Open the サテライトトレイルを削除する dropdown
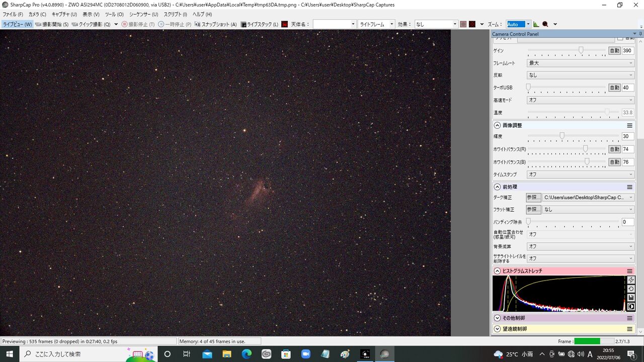 point(581,258)
